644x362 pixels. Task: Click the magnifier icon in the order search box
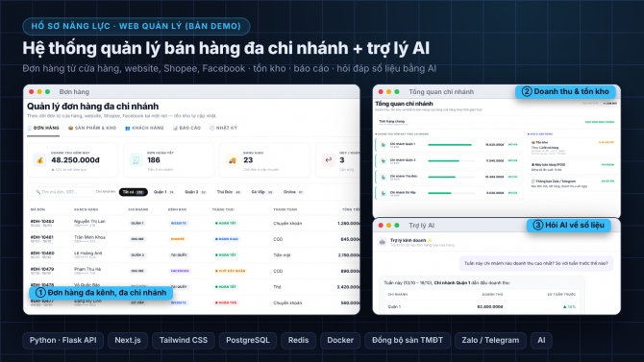point(37,192)
